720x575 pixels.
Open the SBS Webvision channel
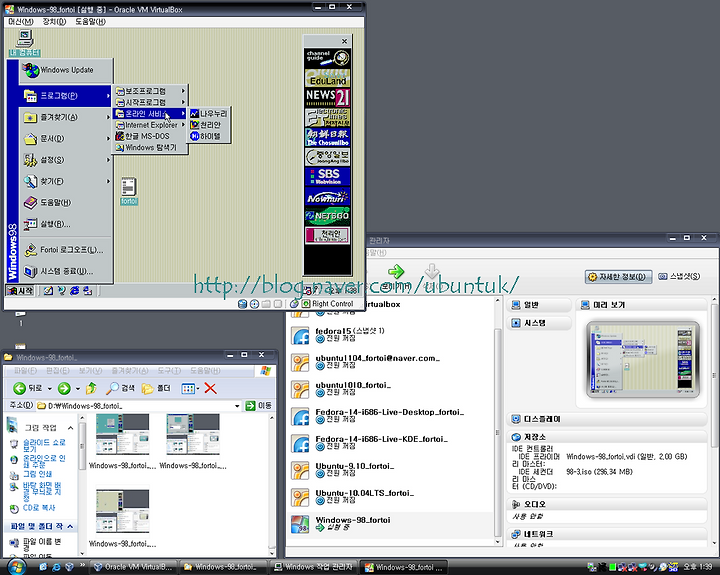(327, 176)
